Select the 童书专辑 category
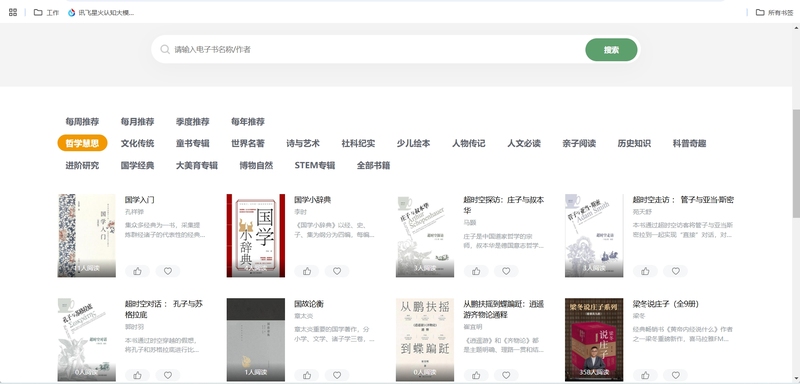 coord(192,143)
